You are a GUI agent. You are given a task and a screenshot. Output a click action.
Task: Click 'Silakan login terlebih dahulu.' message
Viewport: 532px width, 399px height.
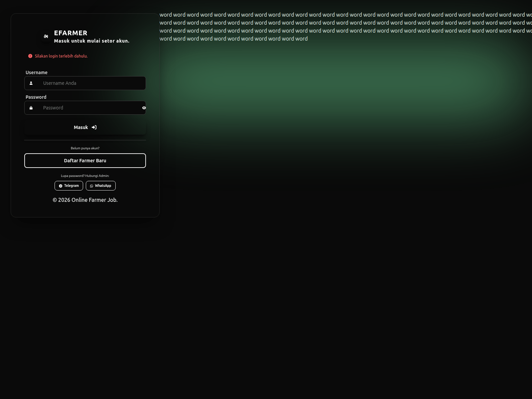61,56
